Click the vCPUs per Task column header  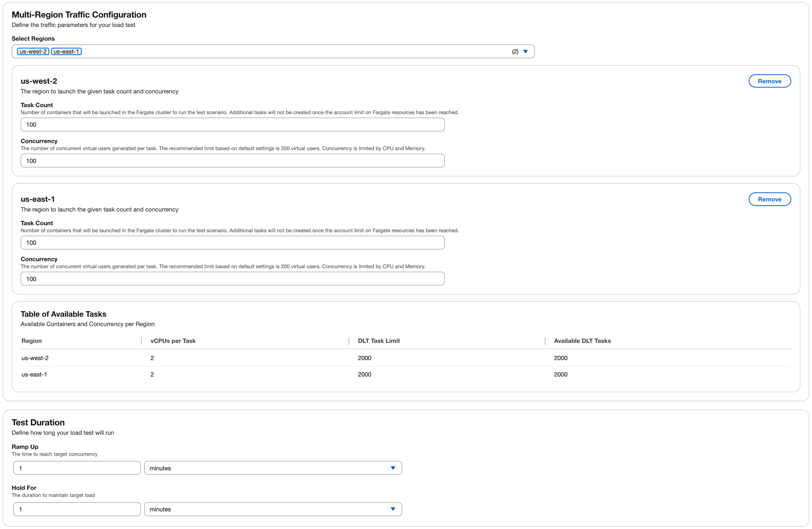pos(173,341)
